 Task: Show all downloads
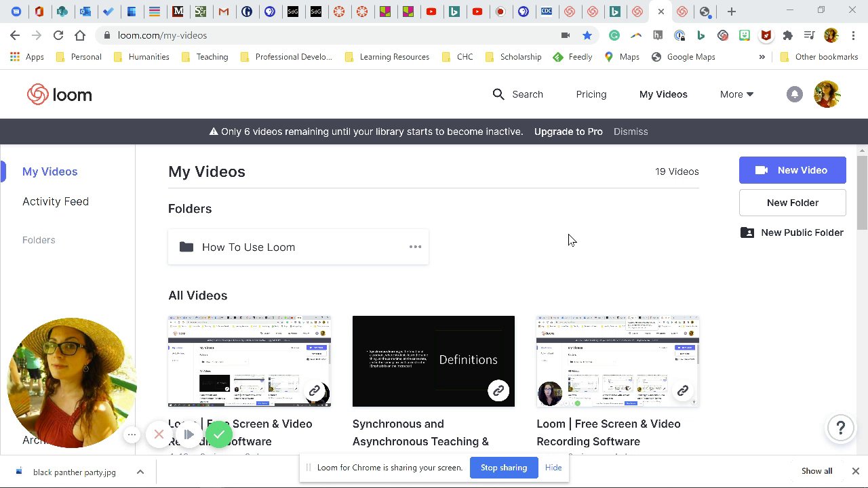point(816,471)
